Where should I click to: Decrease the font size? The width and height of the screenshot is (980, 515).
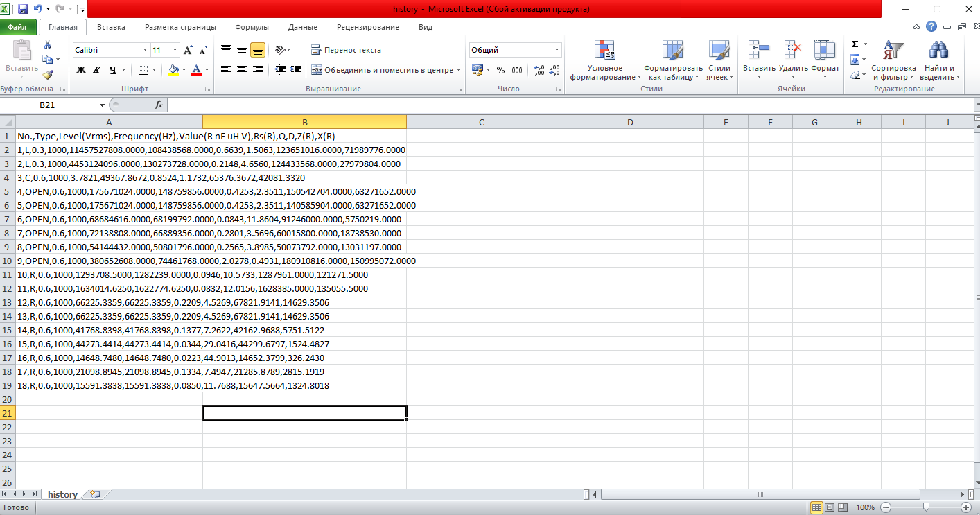tap(203, 50)
